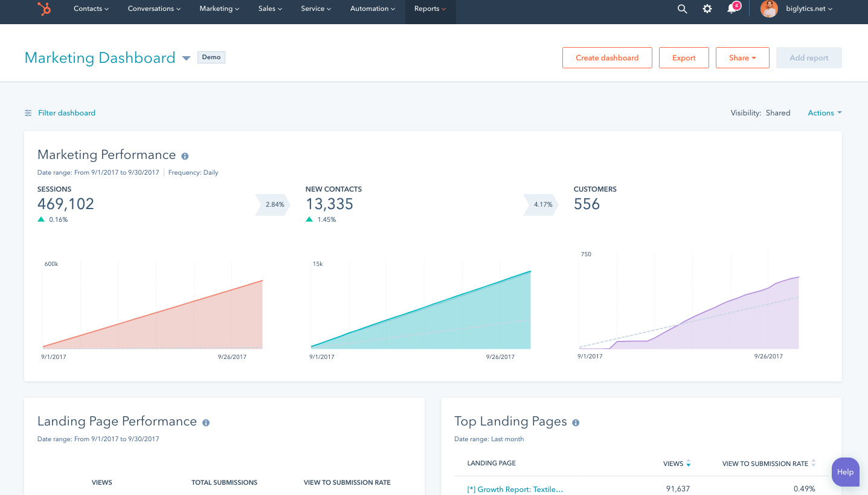
Task: Click the purple Help widget
Action: (846, 472)
